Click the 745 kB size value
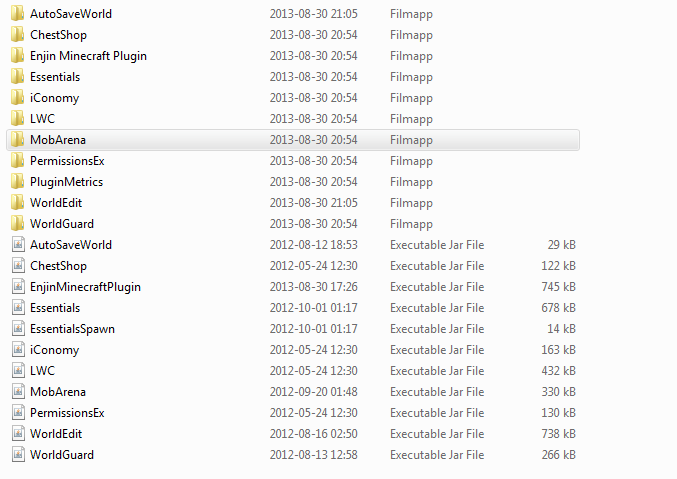 pyautogui.click(x=558, y=287)
